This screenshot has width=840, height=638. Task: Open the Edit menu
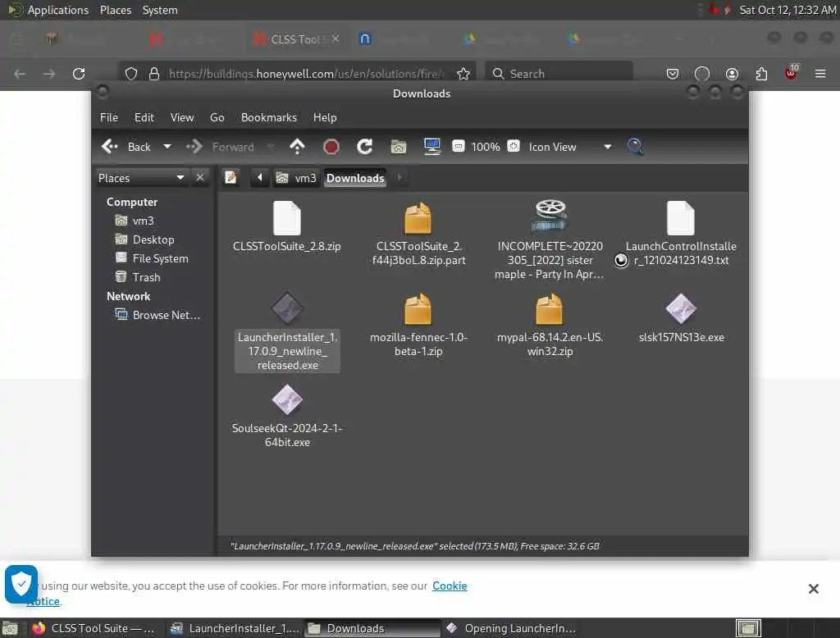point(144,117)
